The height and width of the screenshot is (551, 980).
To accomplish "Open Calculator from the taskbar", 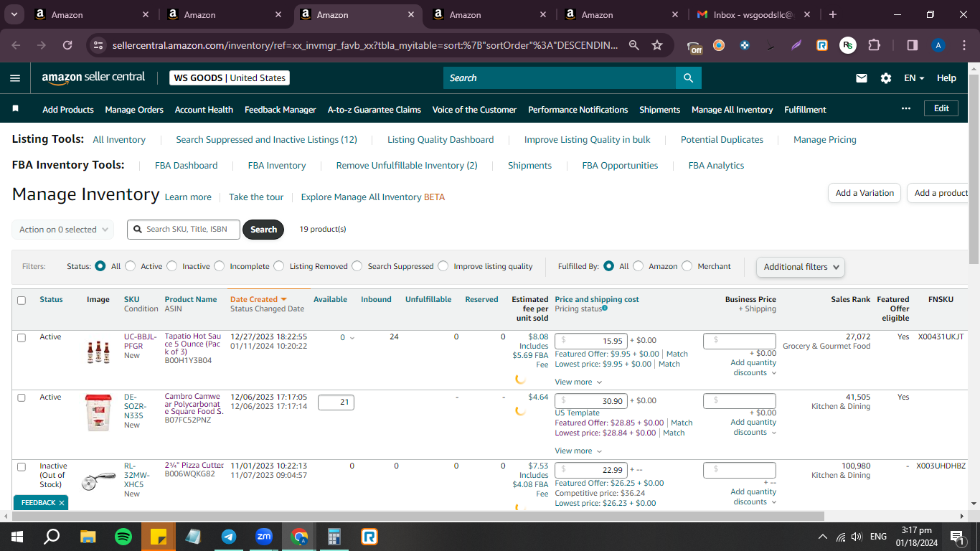I will point(334,536).
